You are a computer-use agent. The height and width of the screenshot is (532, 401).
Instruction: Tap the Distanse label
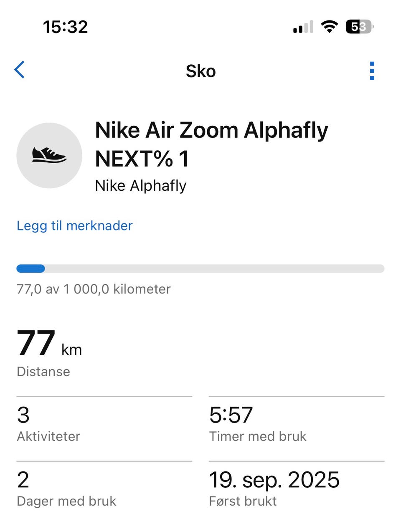pyautogui.click(x=43, y=372)
